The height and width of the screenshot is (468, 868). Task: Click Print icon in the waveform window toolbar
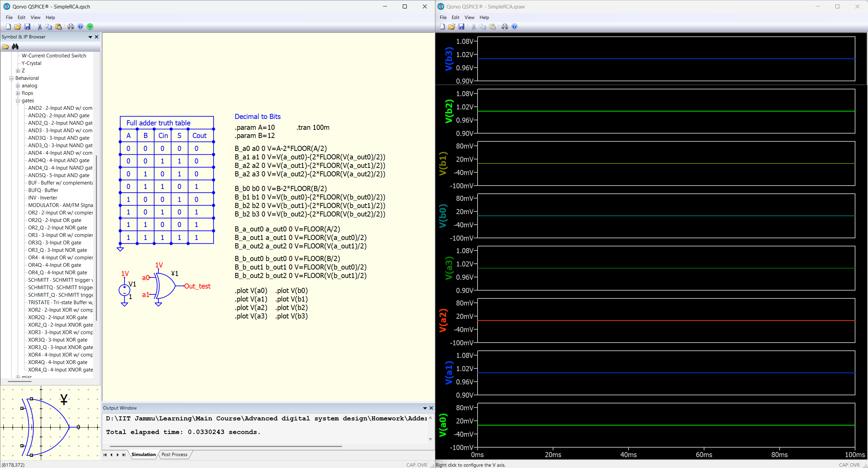[x=505, y=27]
